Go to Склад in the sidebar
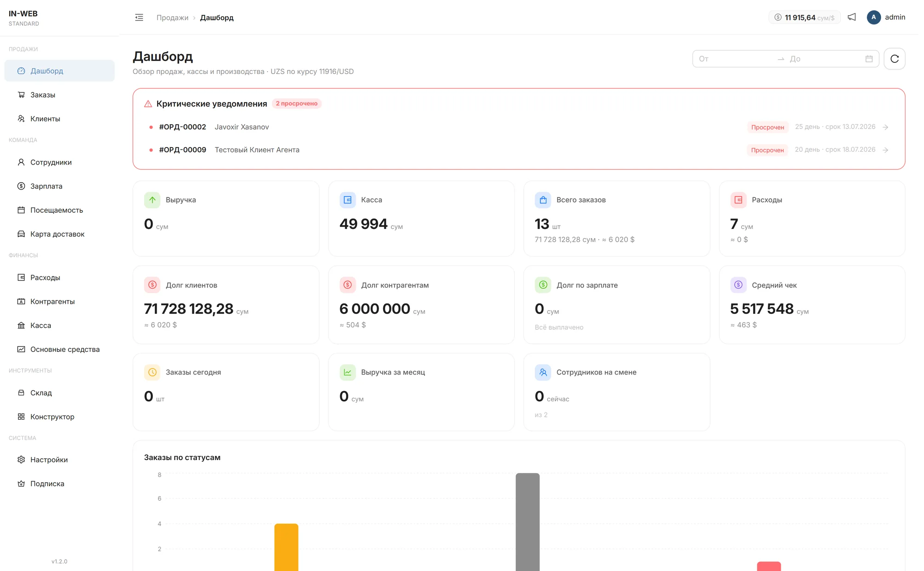Image resolution: width=924 pixels, height=571 pixels. coord(60,393)
